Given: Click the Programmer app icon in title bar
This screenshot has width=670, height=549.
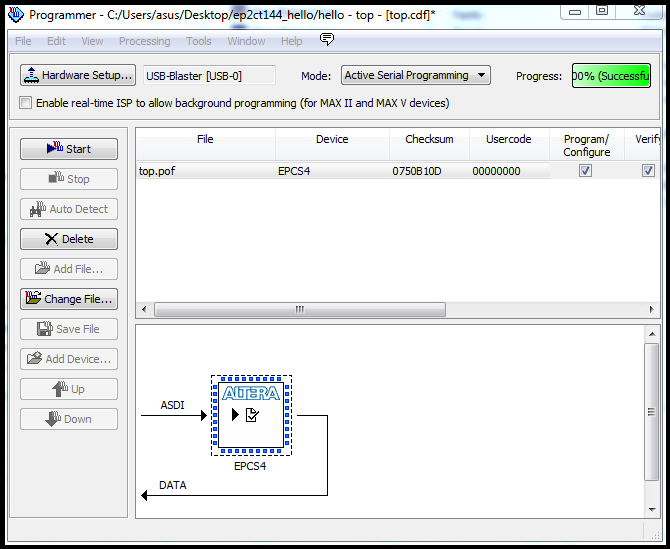Looking at the screenshot, I should (x=16, y=15).
